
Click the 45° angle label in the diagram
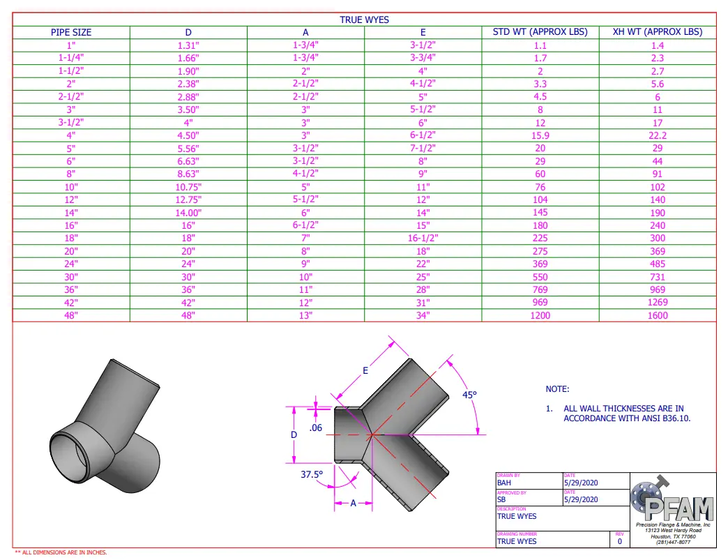point(469,395)
